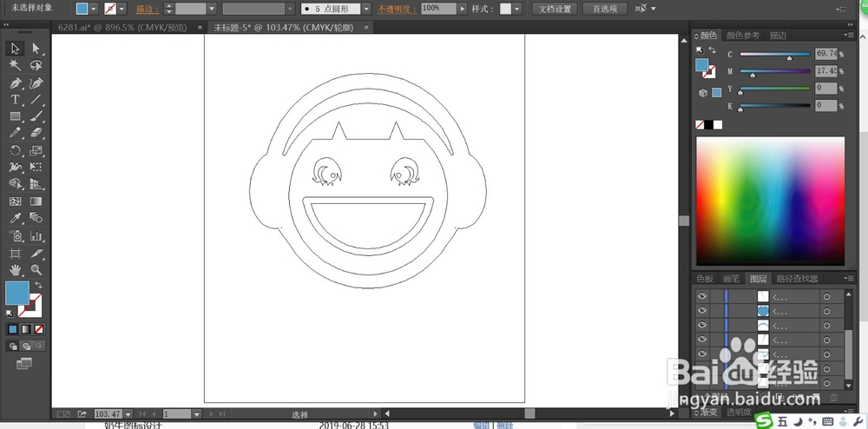Open the zoom level 103.47 dropdown
868x429 pixels.
128,414
